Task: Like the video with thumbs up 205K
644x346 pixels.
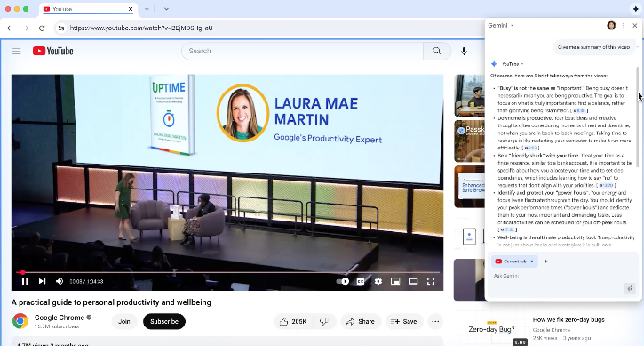Action: click(x=293, y=321)
